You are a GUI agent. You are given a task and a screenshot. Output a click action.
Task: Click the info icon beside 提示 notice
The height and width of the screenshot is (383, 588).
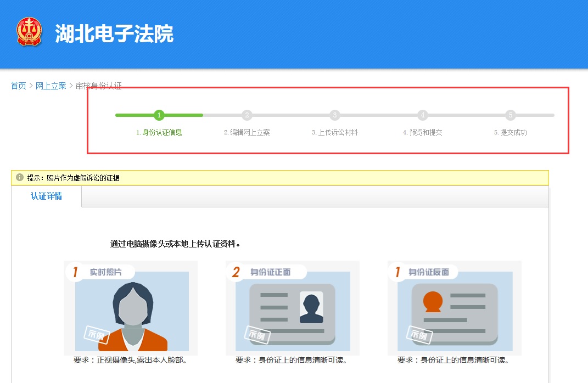pyautogui.click(x=20, y=178)
